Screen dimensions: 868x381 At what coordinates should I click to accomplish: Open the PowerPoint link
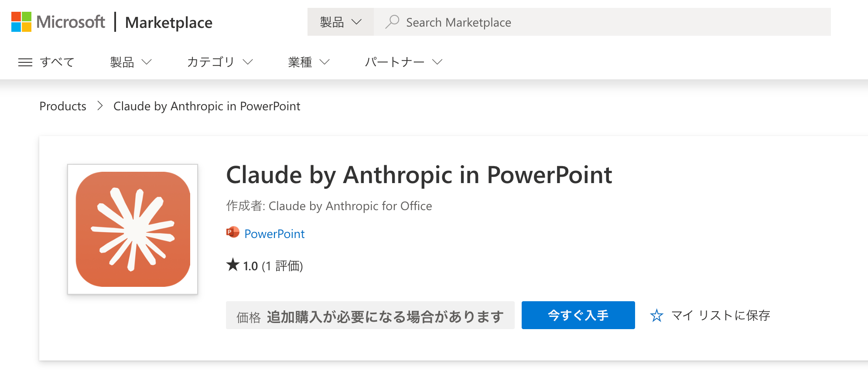pyautogui.click(x=274, y=233)
